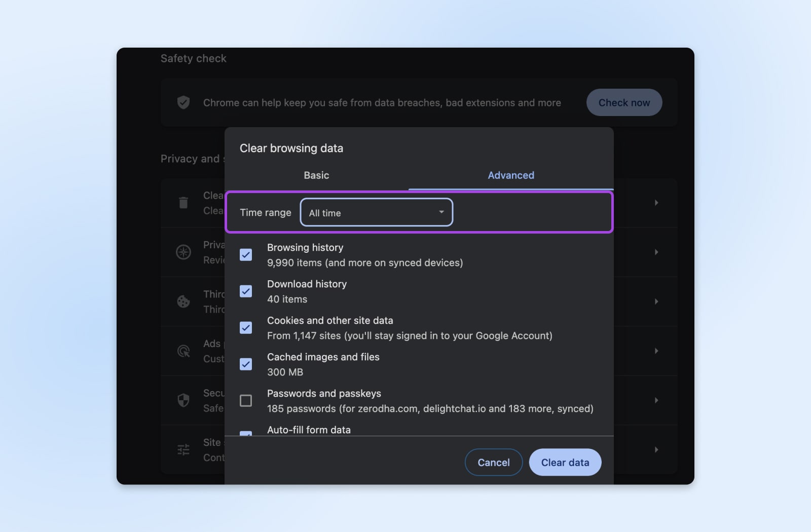Expand the Clear browsing data row arrow
Screen dimensions: 811x532
656,203
